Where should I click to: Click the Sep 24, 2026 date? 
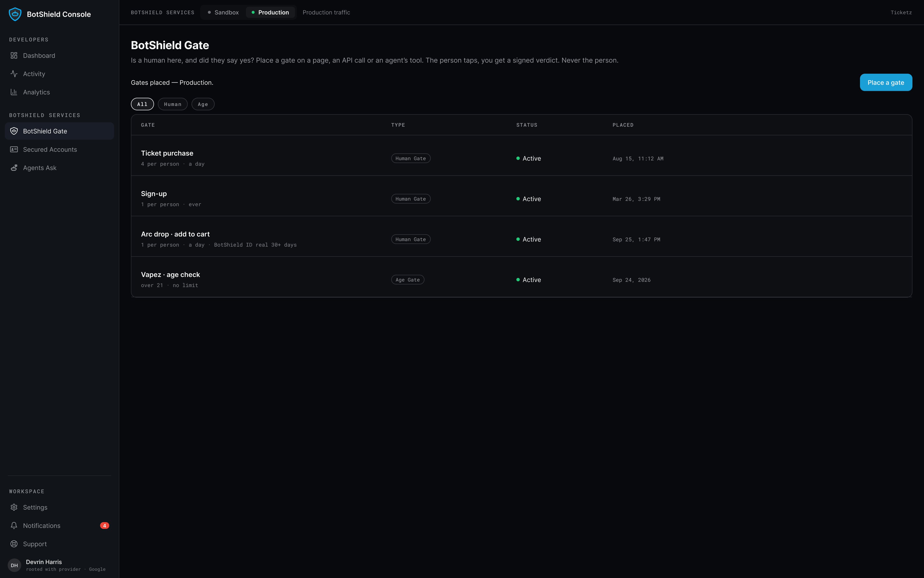point(632,280)
